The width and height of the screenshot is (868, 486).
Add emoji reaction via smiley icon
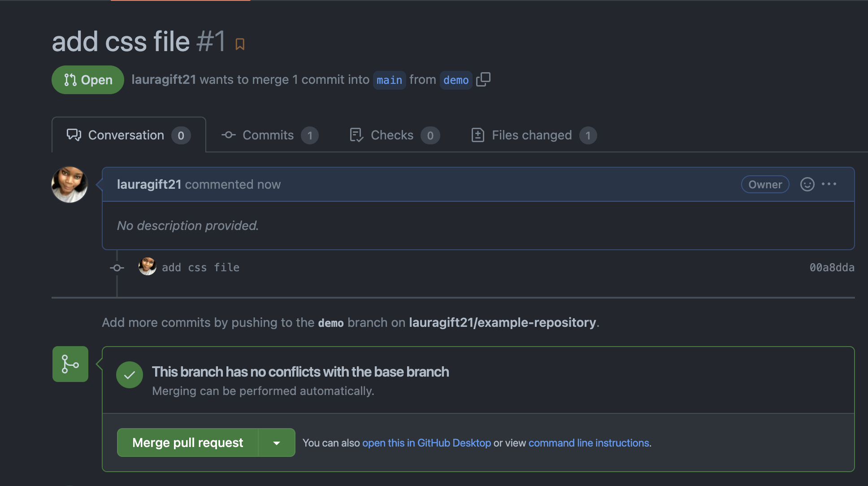coord(807,184)
